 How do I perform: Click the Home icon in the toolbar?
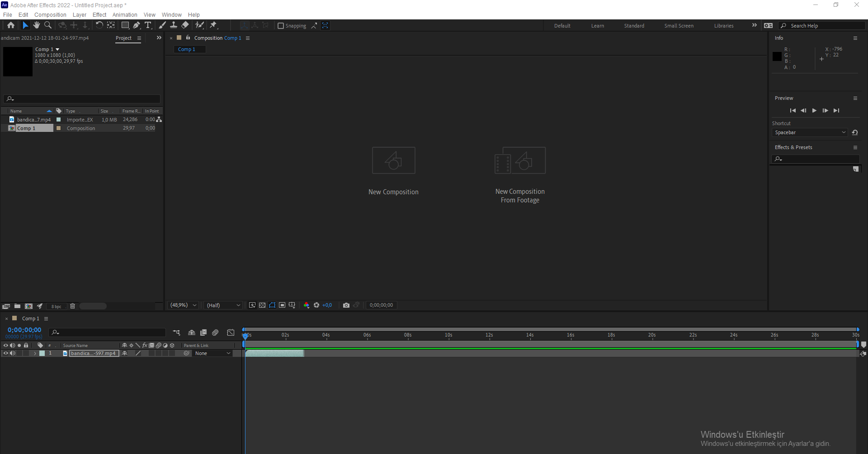(x=11, y=25)
